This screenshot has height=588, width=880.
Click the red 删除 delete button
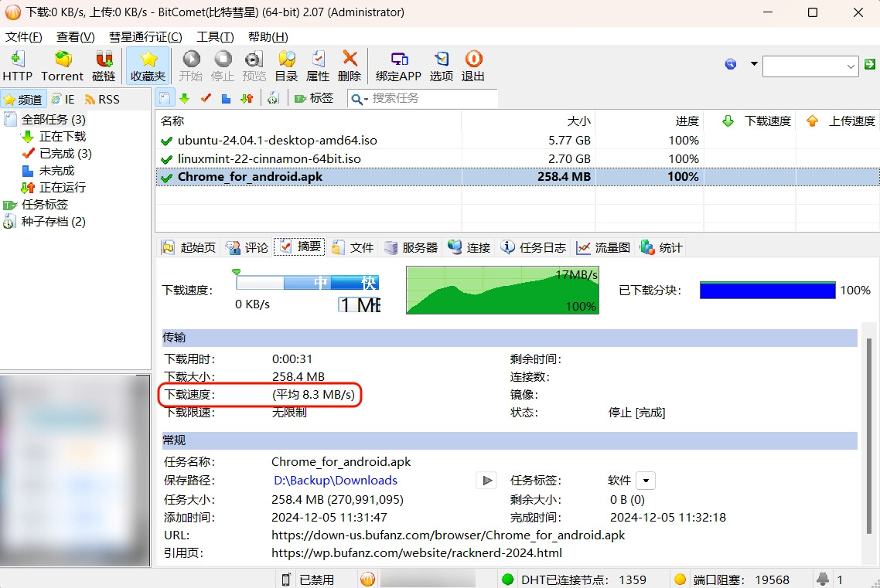pyautogui.click(x=350, y=66)
